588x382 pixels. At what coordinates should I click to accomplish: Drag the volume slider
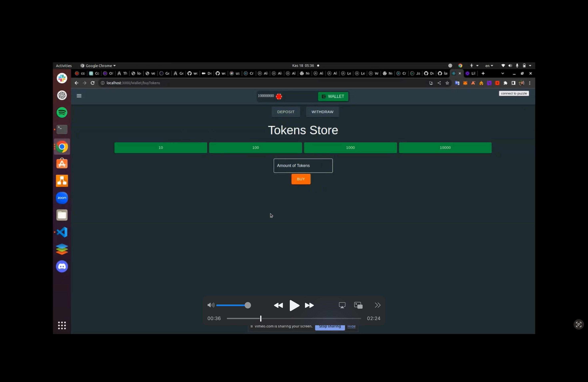click(x=248, y=305)
